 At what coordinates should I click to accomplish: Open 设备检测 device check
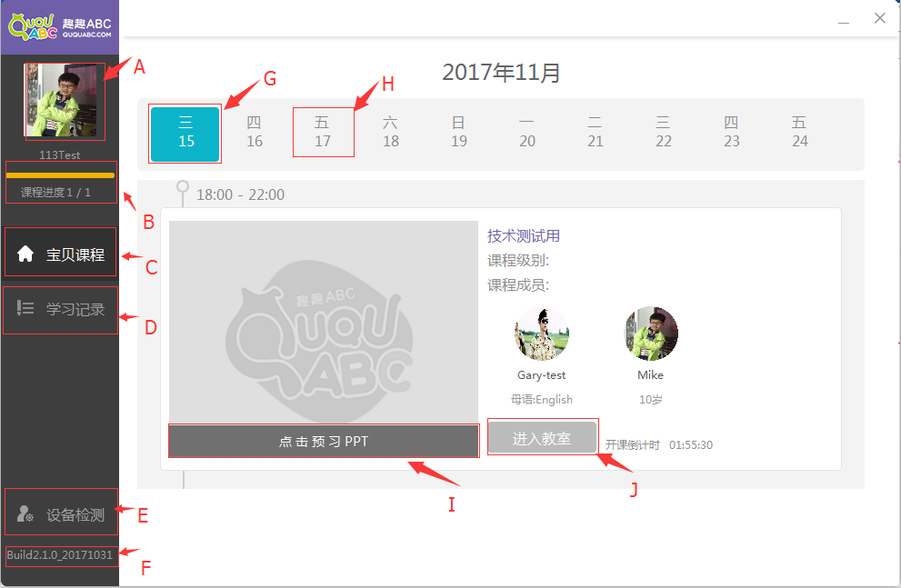pos(60,513)
